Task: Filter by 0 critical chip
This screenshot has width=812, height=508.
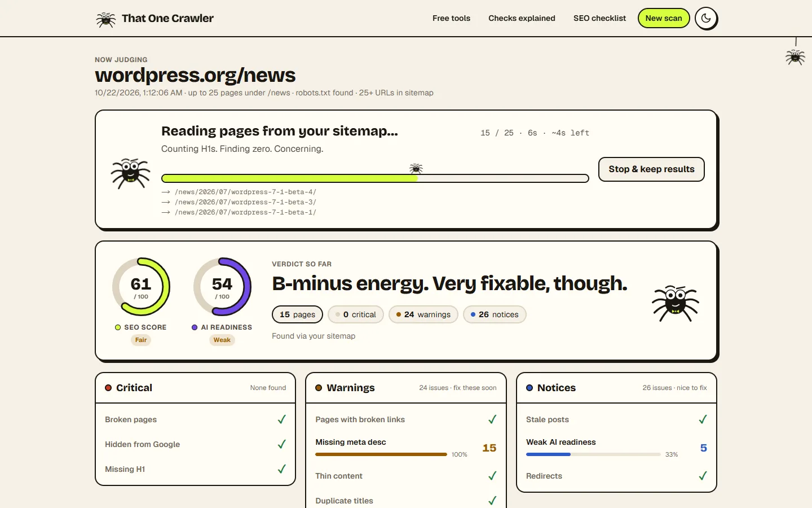Action: pos(356,314)
